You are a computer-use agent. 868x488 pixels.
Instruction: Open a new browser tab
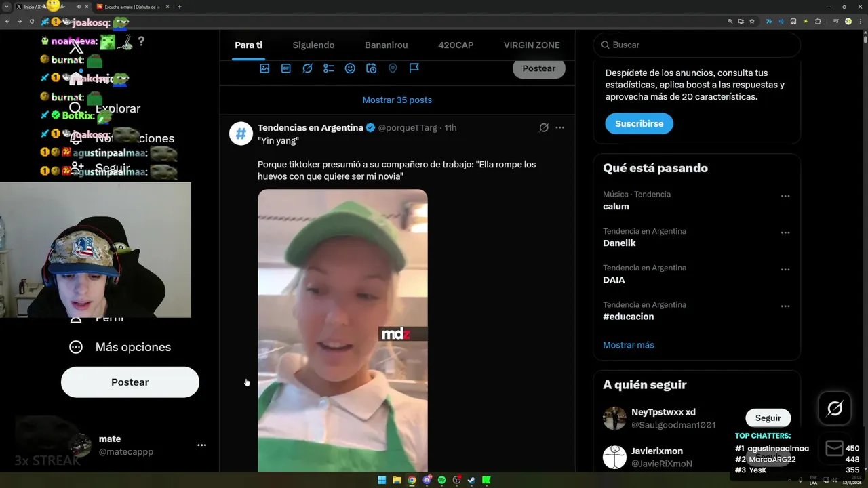180,7
